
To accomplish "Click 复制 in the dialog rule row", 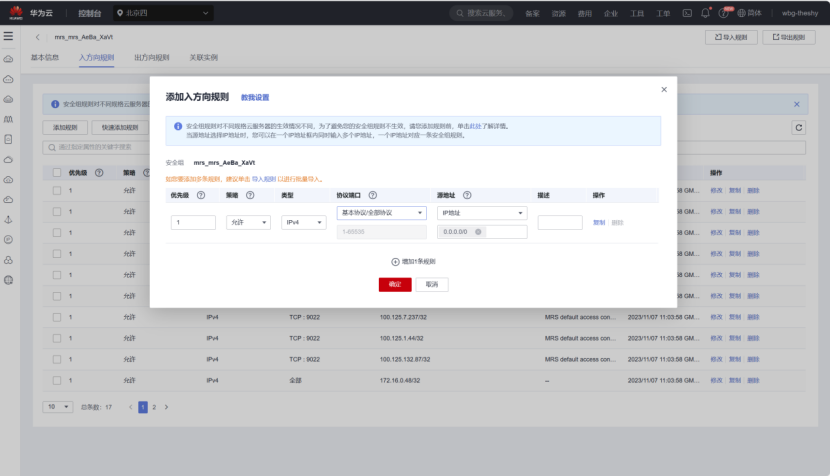I will (x=599, y=223).
